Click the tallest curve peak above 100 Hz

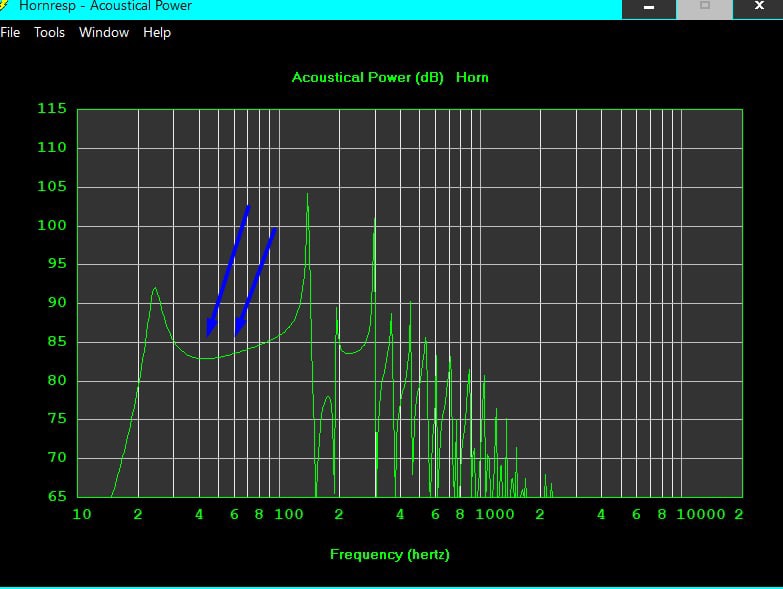[x=307, y=195]
